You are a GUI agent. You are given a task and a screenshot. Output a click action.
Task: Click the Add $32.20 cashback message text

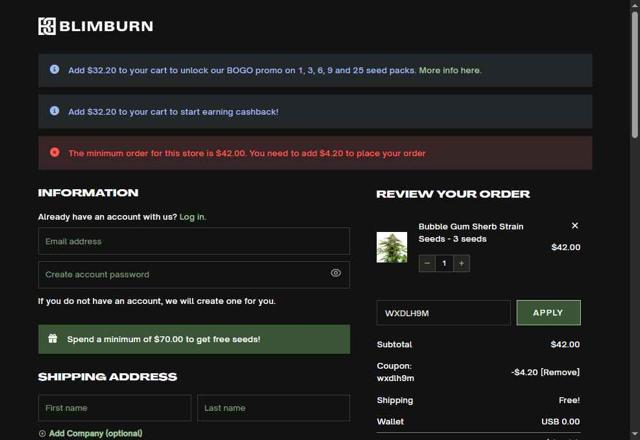(173, 112)
